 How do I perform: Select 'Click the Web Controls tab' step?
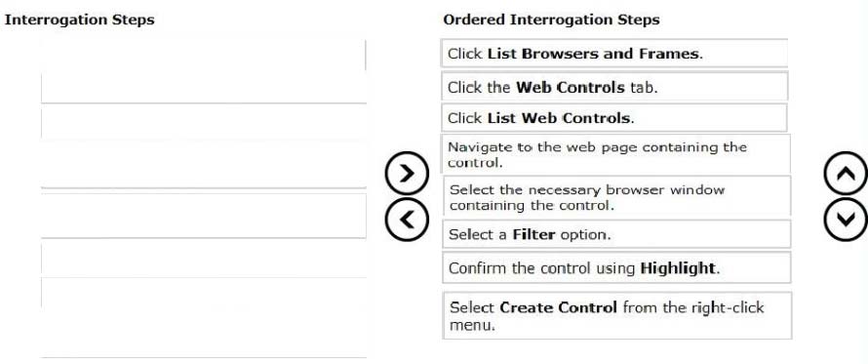coord(614,87)
